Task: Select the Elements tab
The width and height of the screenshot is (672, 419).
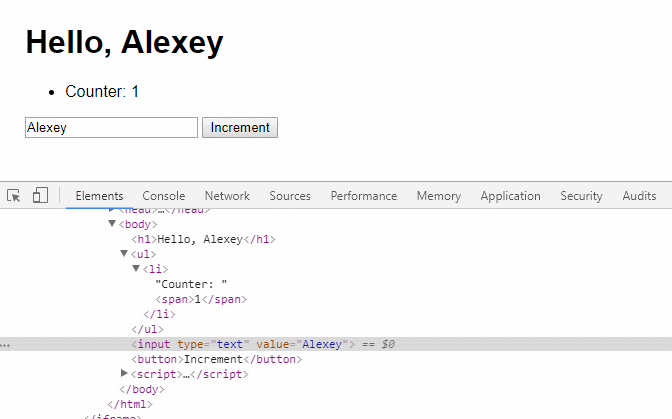Action: (x=99, y=196)
